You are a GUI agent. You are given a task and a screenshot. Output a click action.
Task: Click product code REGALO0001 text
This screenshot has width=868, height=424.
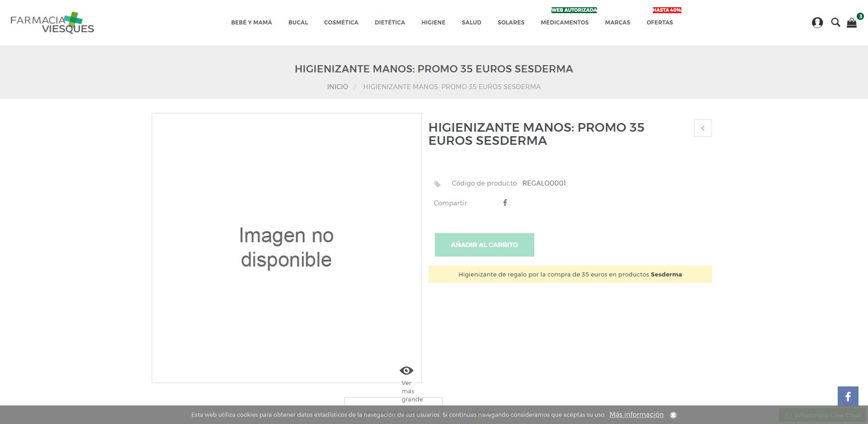[544, 183]
